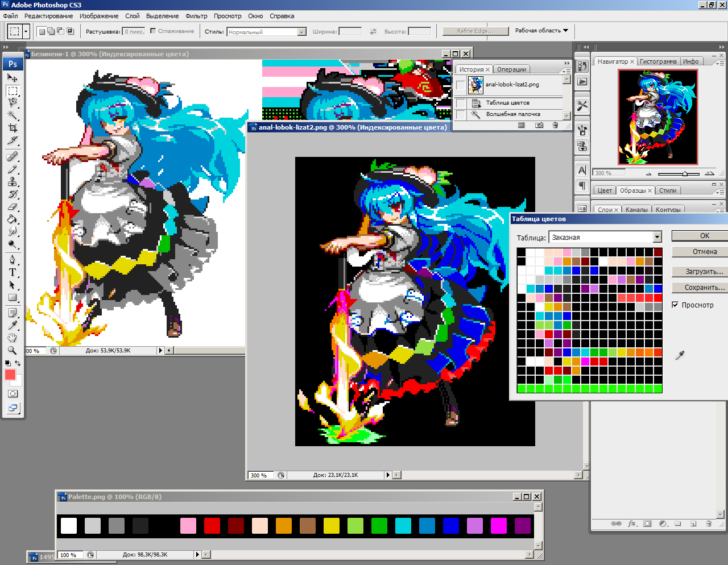
Task: Choose New selection mode in options bar
Action: pyautogui.click(x=42, y=31)
